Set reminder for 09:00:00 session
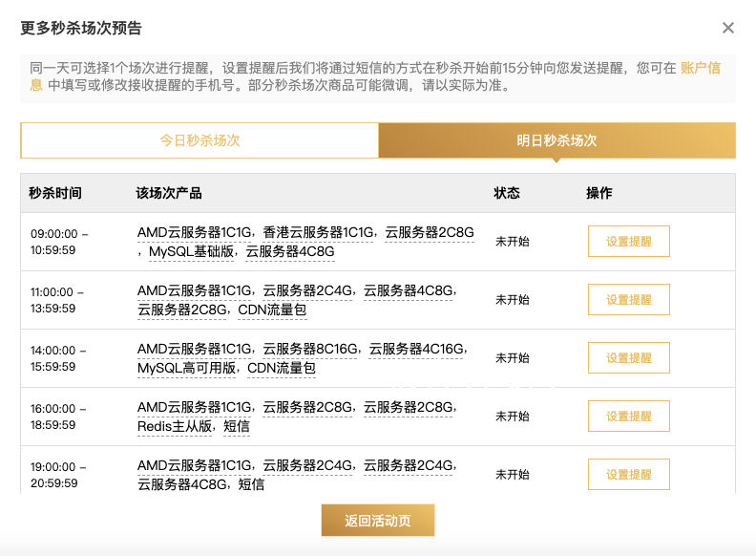Image resolution: width=756 pixels, height=556 pixels. (x=629, y=242)
